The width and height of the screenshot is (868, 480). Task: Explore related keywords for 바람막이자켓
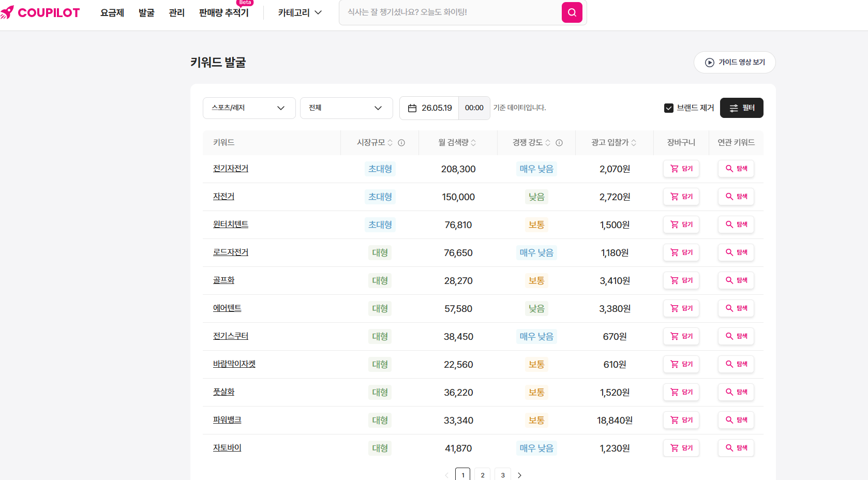click(x=736, y=364)
